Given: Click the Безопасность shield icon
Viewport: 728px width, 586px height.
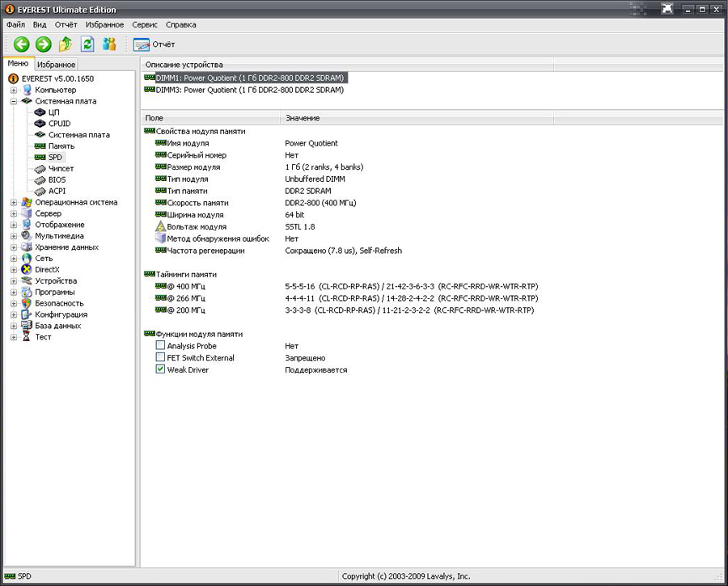Looking at the screenshot, I should point(27,303).
